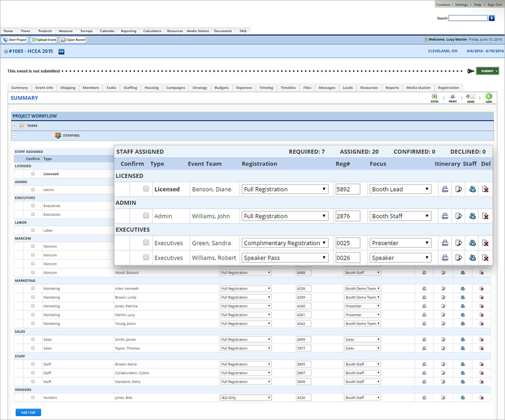Viewport: 505px width, 420px height.
Task: Tick confirm checkbox in the Labor row
Action: [33, 230]
